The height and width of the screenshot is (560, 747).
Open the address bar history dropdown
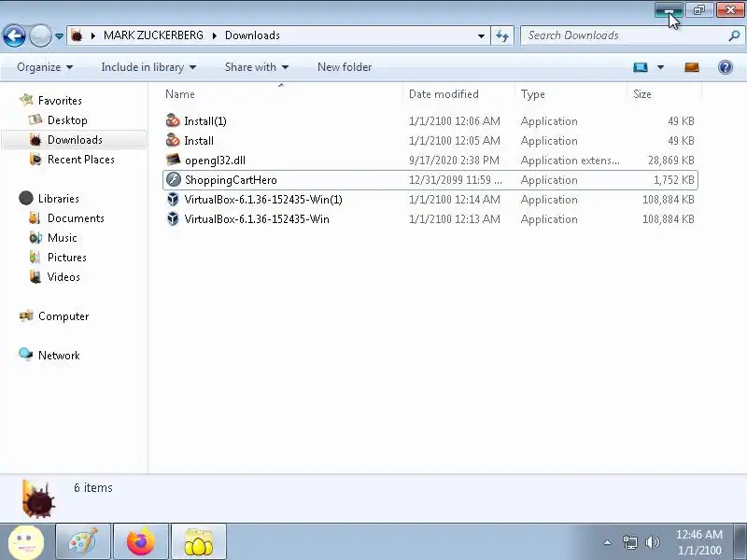click(x=481, y=35)
